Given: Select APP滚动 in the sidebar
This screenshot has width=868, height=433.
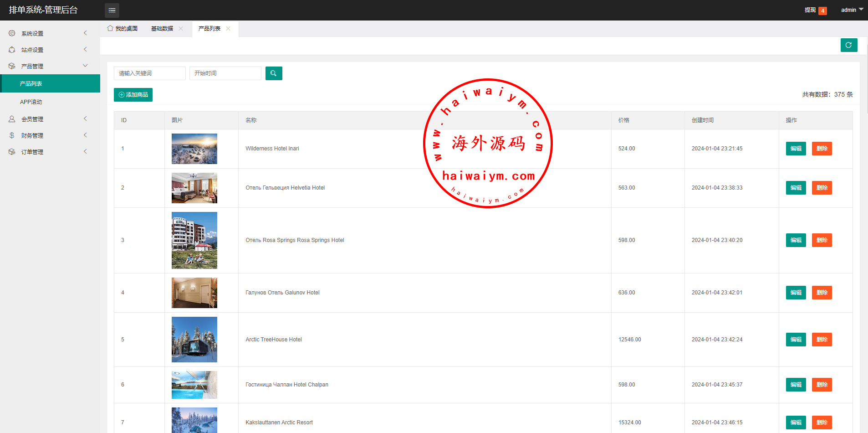Looking at the screenshot, I should [31, 102].
